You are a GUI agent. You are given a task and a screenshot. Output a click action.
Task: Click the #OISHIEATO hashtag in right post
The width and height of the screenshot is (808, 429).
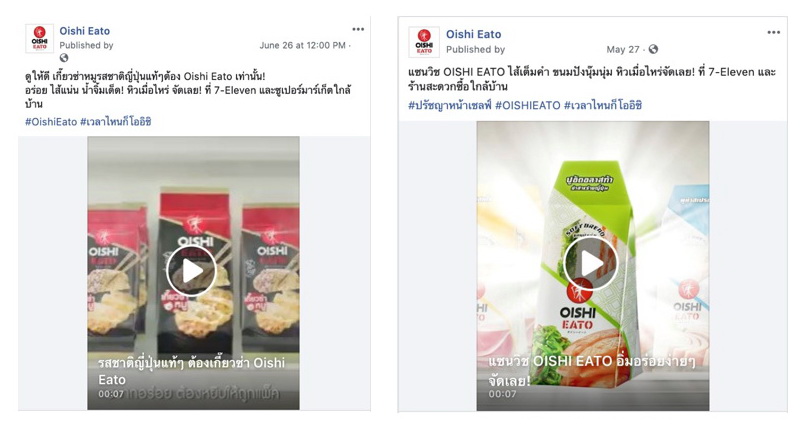528,106
